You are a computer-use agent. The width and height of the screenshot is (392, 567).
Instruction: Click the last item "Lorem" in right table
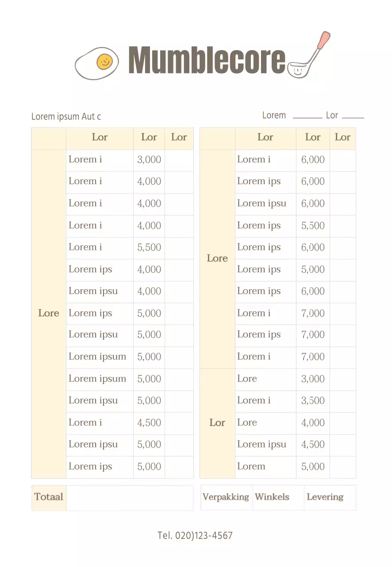[x=251, y=466]
